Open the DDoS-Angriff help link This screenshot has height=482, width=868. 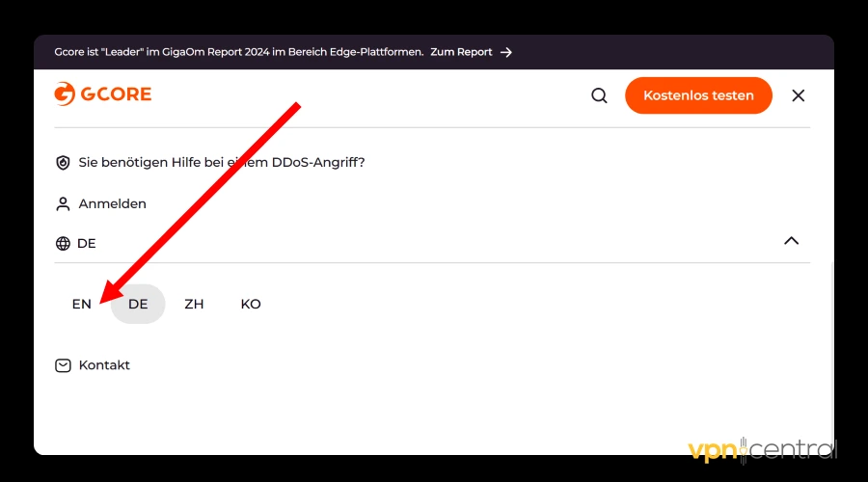[221, 163]
